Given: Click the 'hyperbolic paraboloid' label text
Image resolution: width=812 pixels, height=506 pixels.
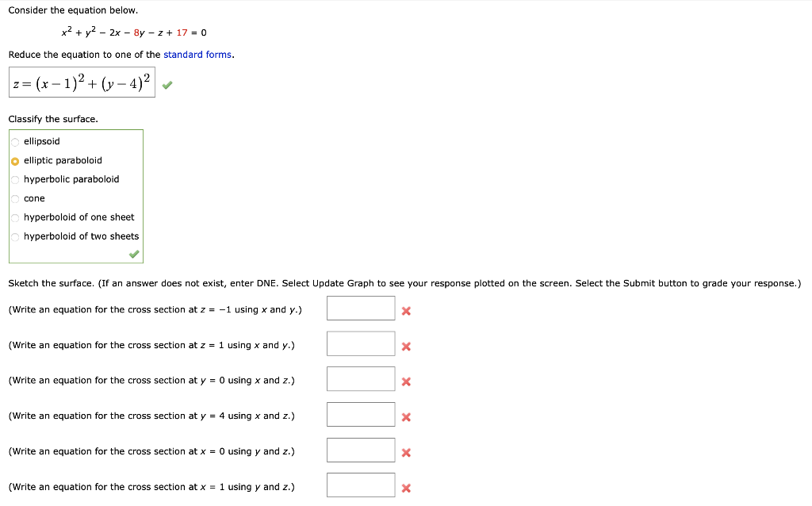Looking at the screenshot, I should (71, 179).
